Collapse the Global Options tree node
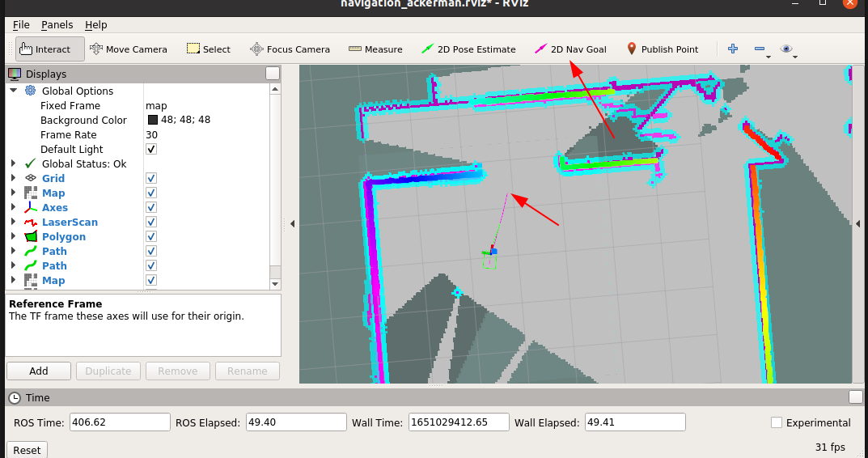 14,91
